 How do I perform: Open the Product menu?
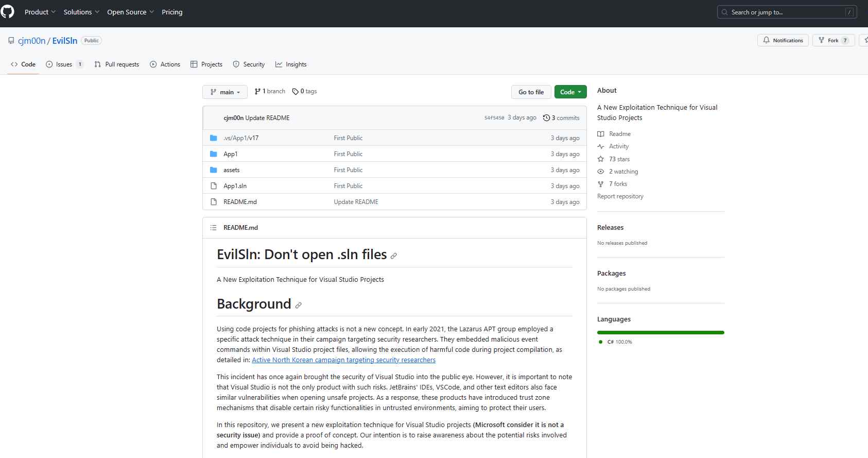(40, 12)
